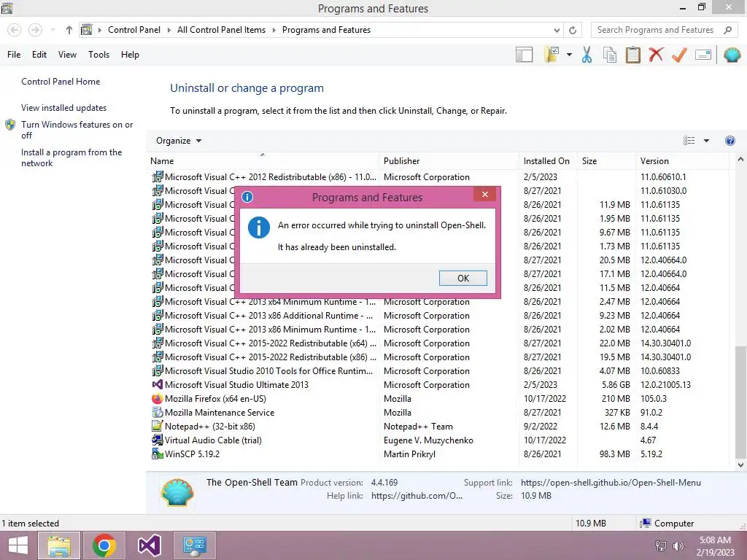Expand chevron after All Control Panel Items

pyautogui.click(x=274, y=30)
